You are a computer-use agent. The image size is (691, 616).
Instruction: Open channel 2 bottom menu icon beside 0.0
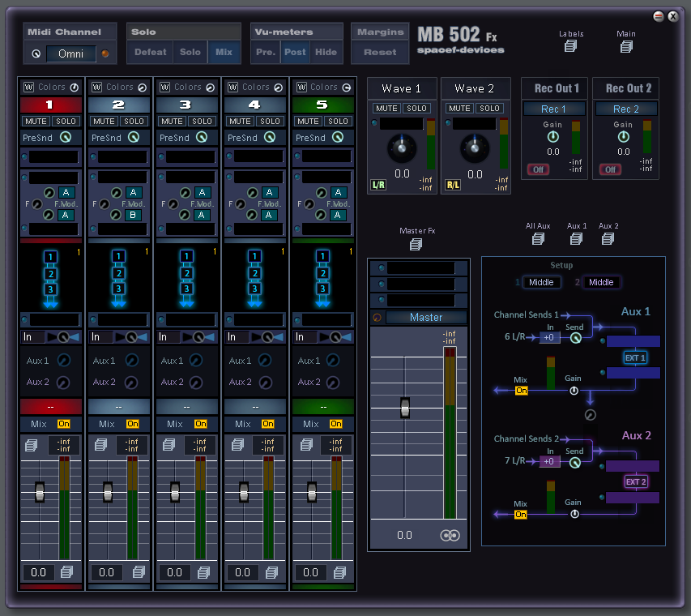(139, 572)
